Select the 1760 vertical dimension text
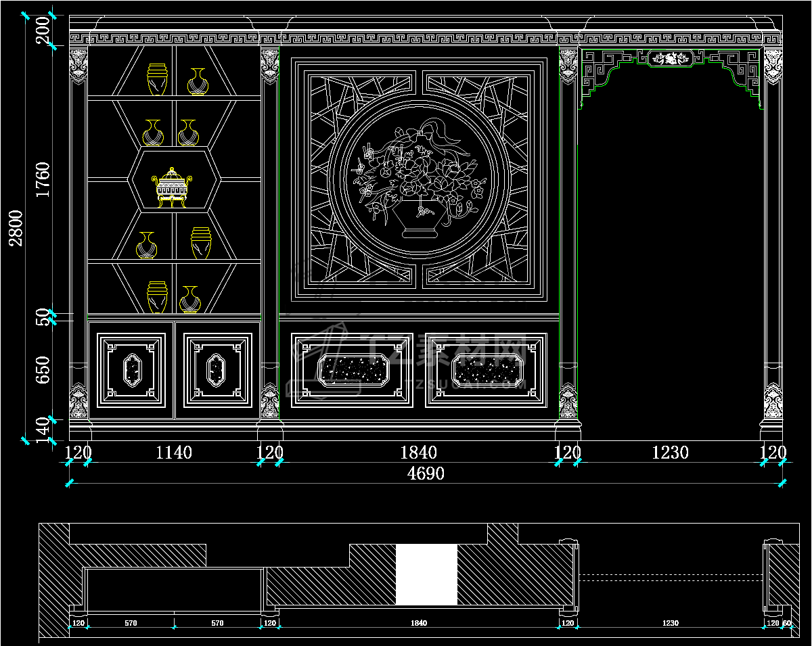Image resolution: width=812 pixels, height=646 pixels. coord(43,179)
